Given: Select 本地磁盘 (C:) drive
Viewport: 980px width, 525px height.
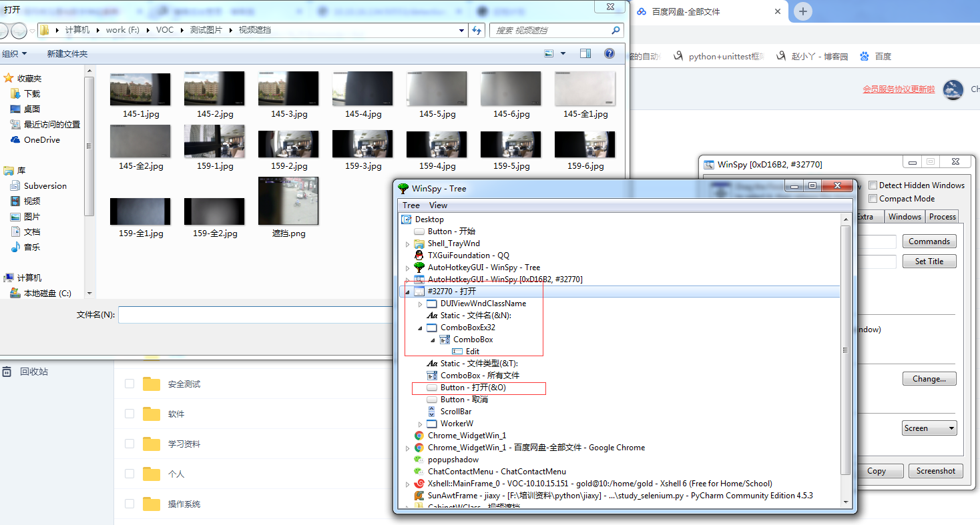Looking at the screenshot, I should coord(47,294).
